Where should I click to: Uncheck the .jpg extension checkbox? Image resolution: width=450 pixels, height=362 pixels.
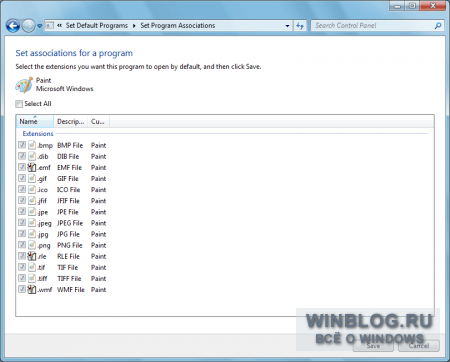pos(22,234)
